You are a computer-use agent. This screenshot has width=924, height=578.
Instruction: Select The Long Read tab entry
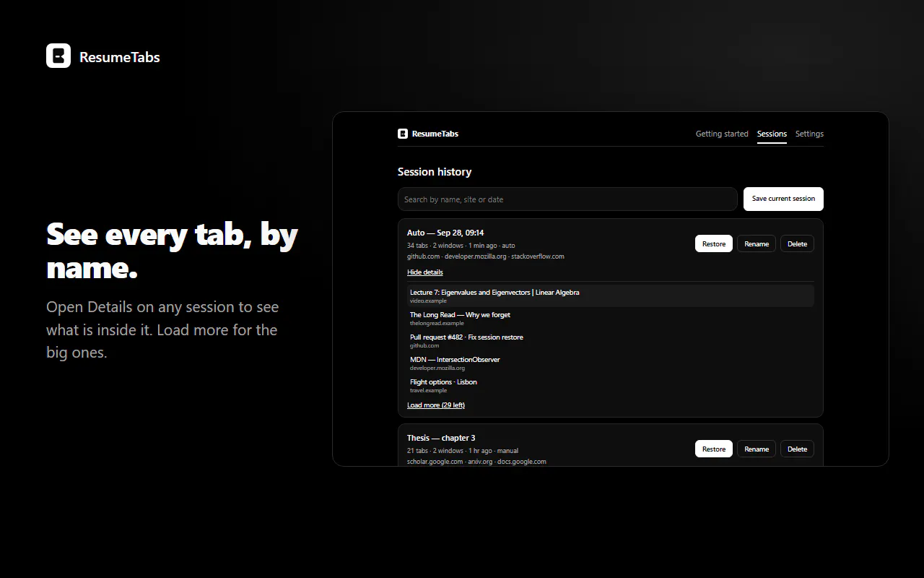[x=611, y=318]
